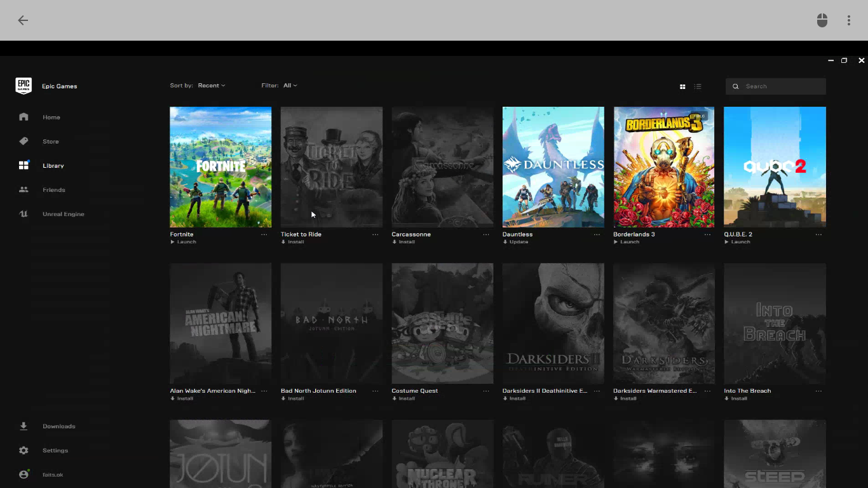
Task: Open Borderlands 3 three-dot options menu
Action: coord(707,234)
